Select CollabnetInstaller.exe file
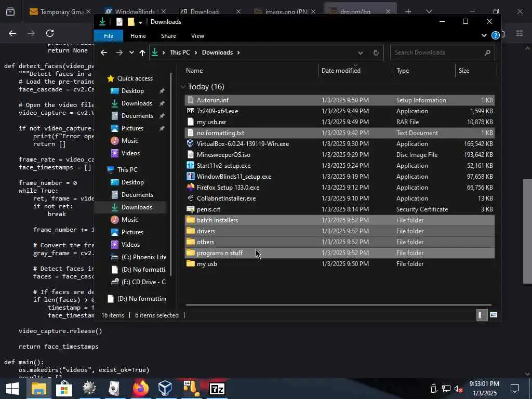This screenshot has width=532, height=399. pos(340,198)
